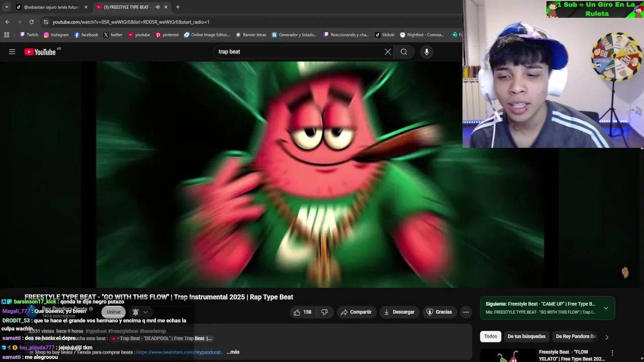
Task: Open the notification bell dropdown
Action: coord(139,312)
